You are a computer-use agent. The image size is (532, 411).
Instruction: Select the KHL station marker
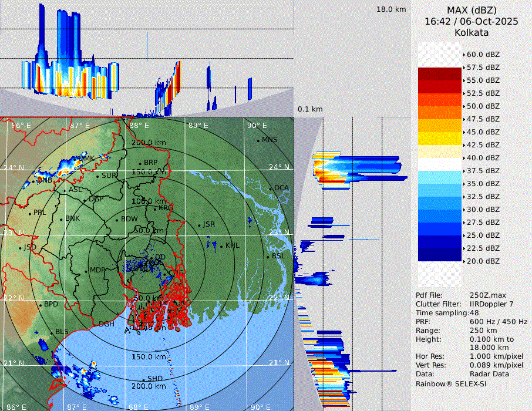tap(221, 246)
